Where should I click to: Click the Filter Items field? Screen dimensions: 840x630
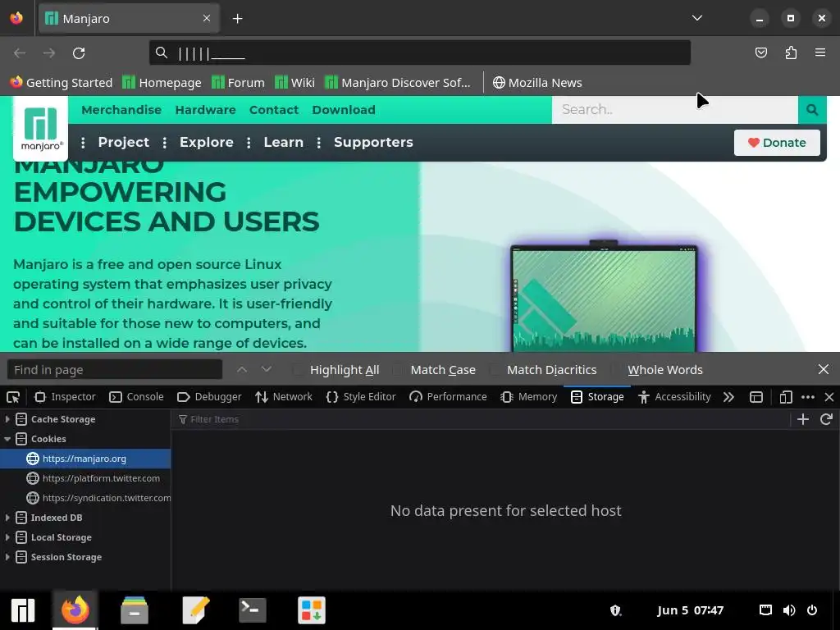482,419
